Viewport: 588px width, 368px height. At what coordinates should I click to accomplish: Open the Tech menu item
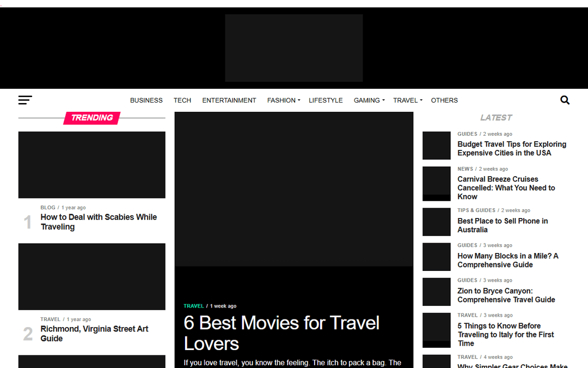point(182,100)
